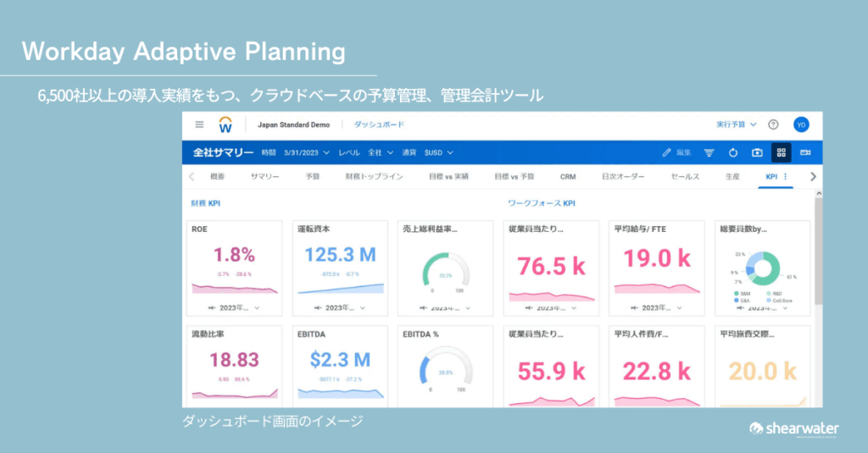Click the 総要員数by donut chart

click(763, 268)
